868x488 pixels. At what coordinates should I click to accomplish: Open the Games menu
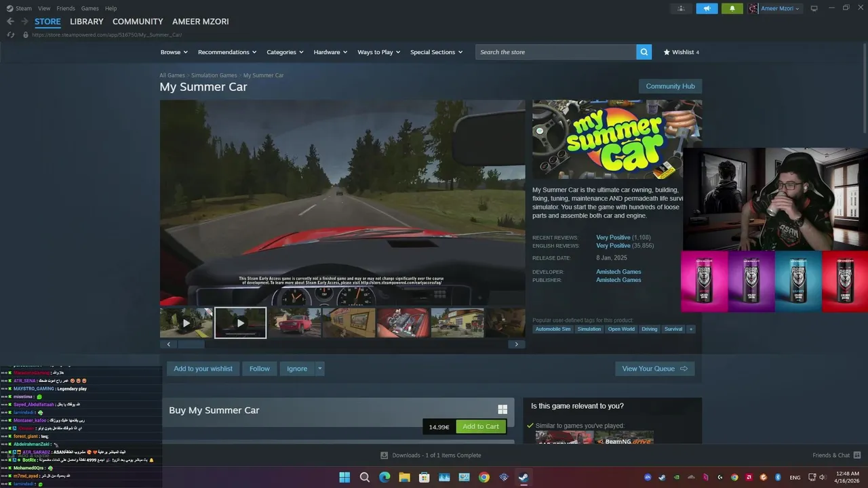coord(90,8)
